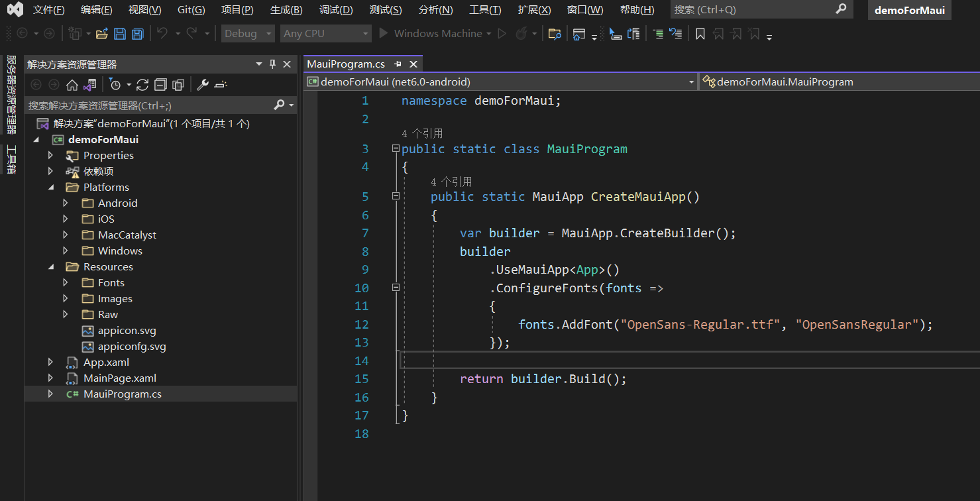980x501 pixels.
Task: Click the Solution Explorer Home icon
Action: (x=72, y=85)
